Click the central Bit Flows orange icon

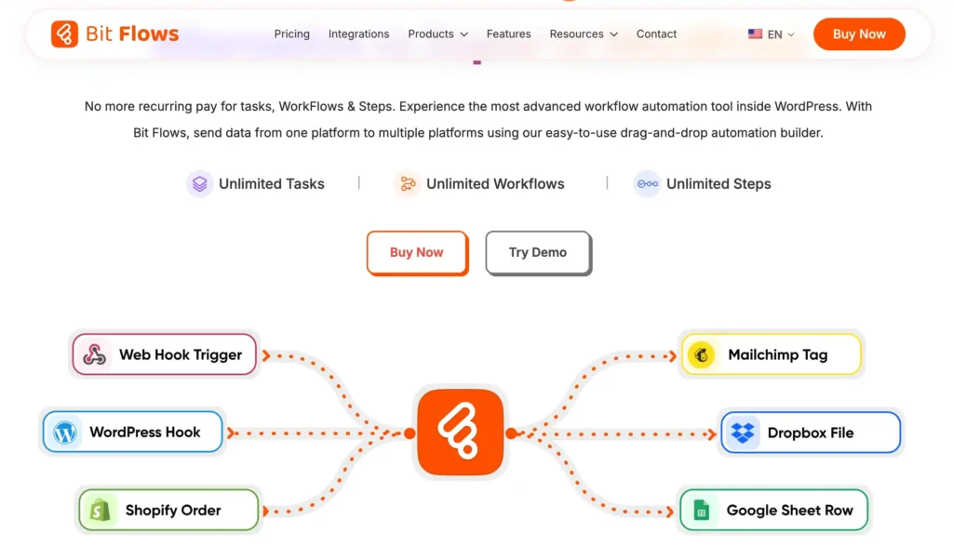click(460, 433)
